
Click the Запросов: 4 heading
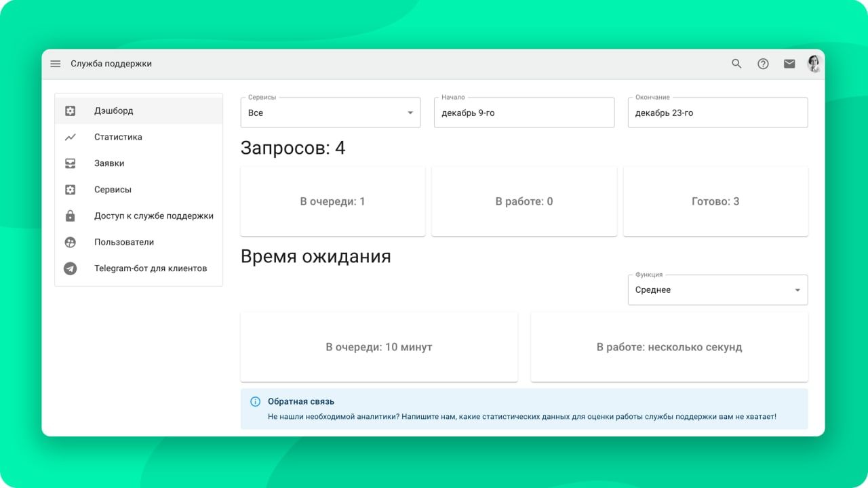(293, 148)
